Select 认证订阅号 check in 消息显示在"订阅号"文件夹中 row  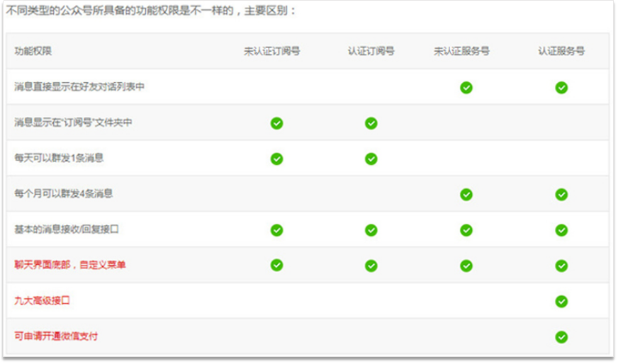pyautogui.click(x=371, y=123)
